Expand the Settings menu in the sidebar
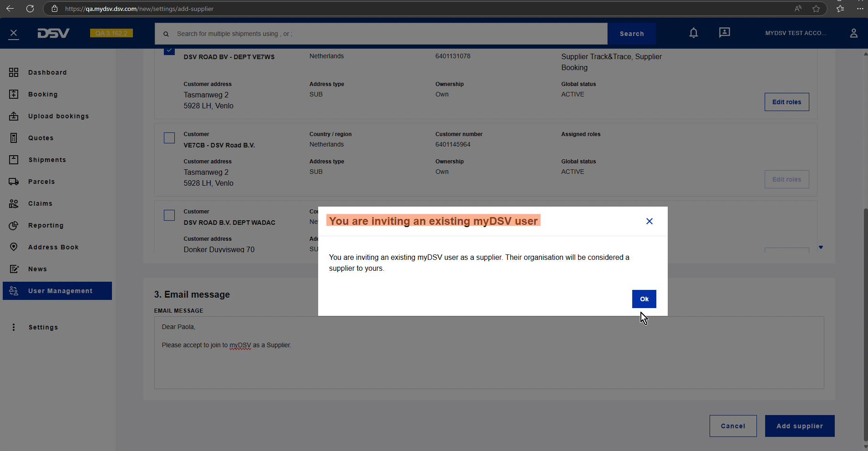Image resolution: width=868 pixels, height=451 pixels. (x=43, y=327)
